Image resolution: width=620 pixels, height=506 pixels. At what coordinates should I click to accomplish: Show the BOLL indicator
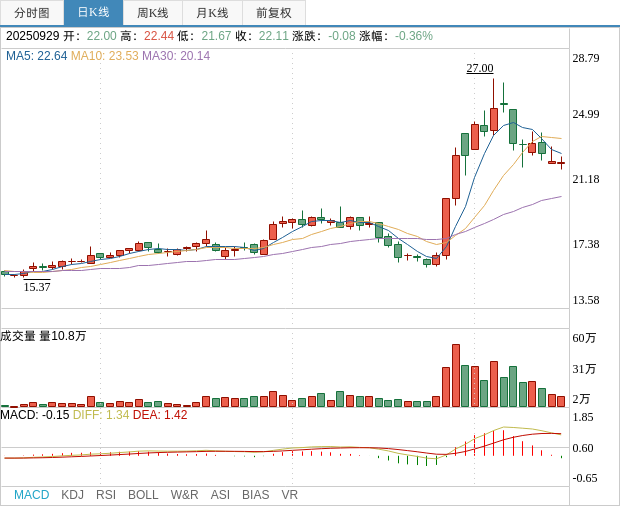pos(143,495)
